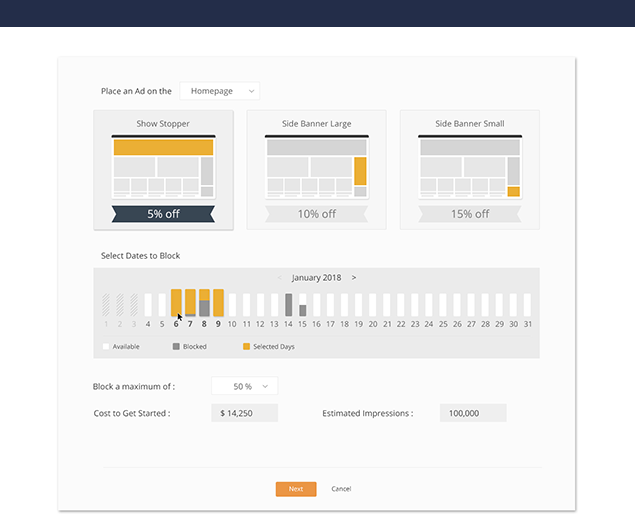Pick the Side Banner Small ad card
Viewport: 635px width, 532px height.
tap(470, 170)
